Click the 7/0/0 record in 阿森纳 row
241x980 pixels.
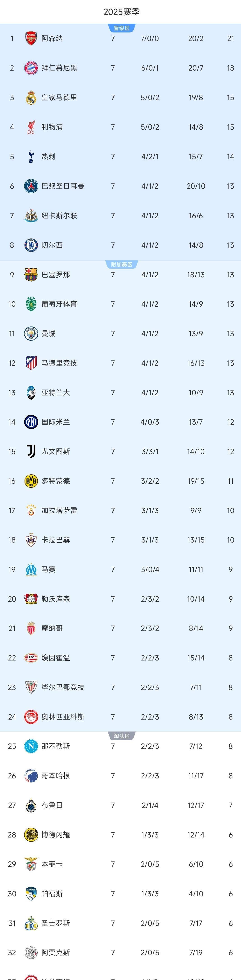pos(150,38)
